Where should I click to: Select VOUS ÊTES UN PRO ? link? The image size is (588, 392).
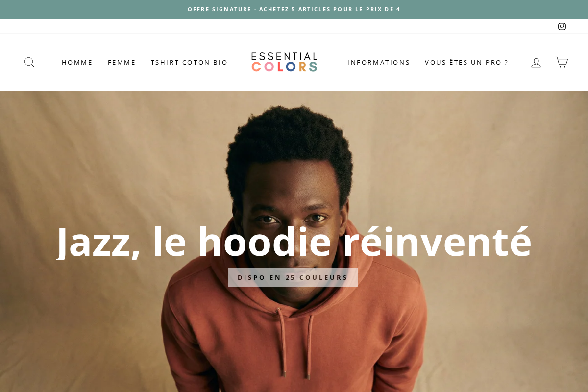466,62
